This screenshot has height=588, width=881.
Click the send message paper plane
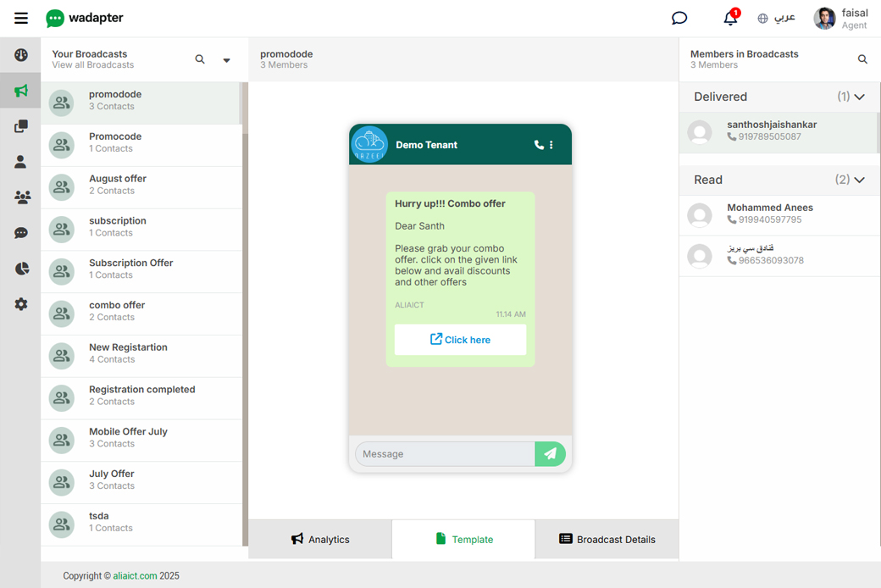(x=550, y=454)
